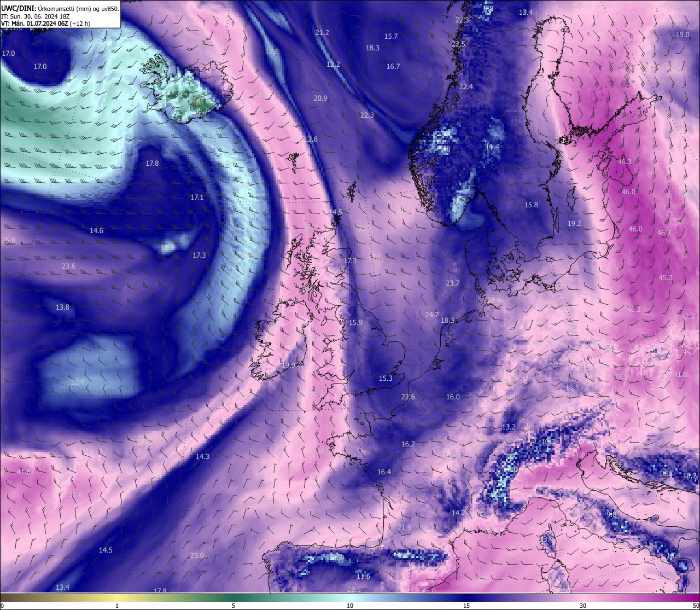Click the 13.2 value near the Alps

tap(509, 426)
